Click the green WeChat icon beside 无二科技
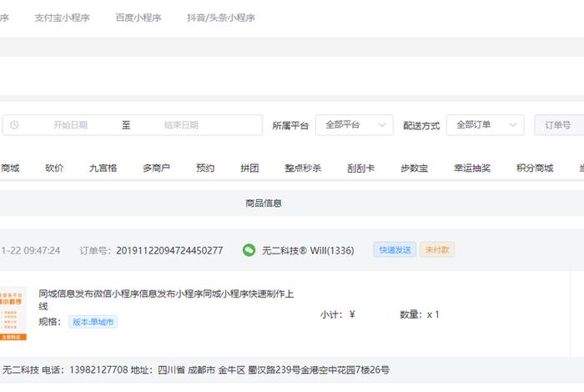This screenshot has width=584, height=392. pos(249,250)
